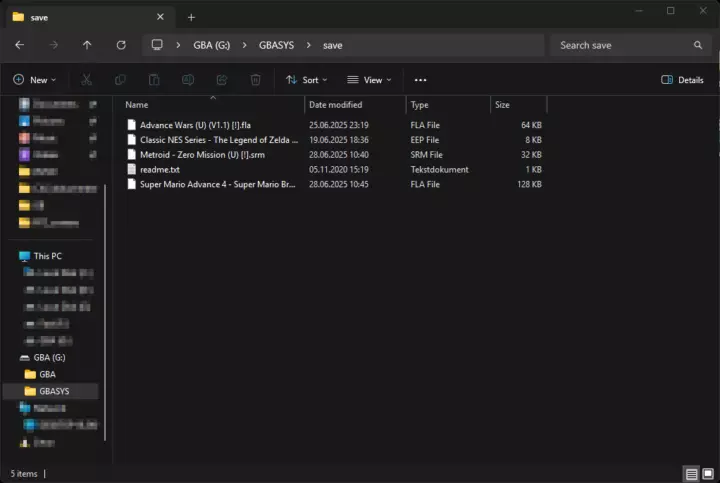Close the save tab
The width and height of the screenshot is (720, 483).
click(x=160, y=17)
